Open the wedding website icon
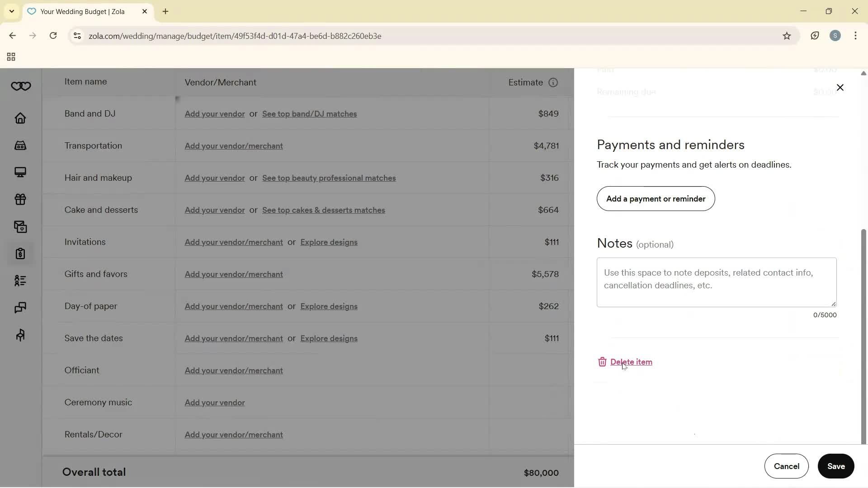The height and width of the screenshot is (488, 868). pos(20,173)
